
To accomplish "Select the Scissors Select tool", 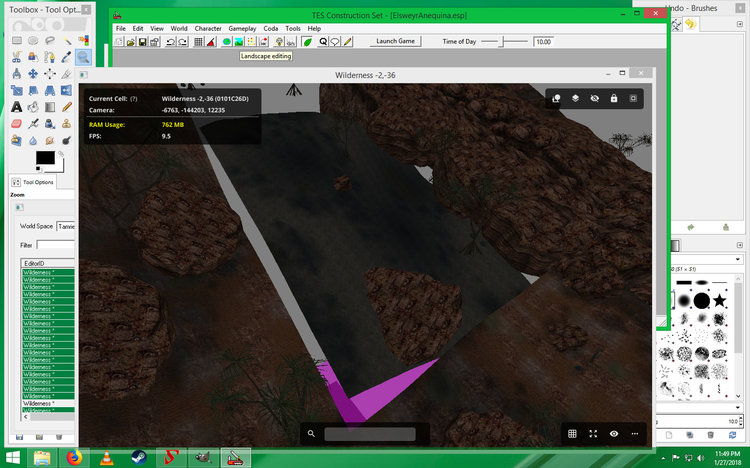I will pos(17,57).
